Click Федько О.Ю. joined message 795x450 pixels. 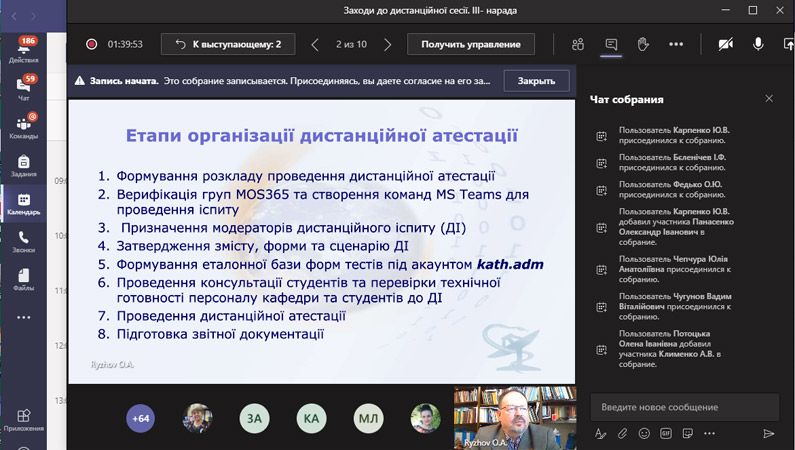[x=672, y=190]
